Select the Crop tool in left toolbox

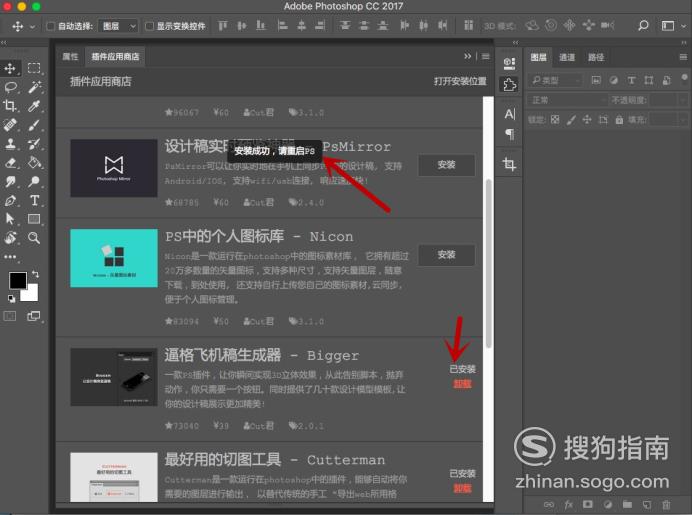pyautogui.click(x=10, y=106)
